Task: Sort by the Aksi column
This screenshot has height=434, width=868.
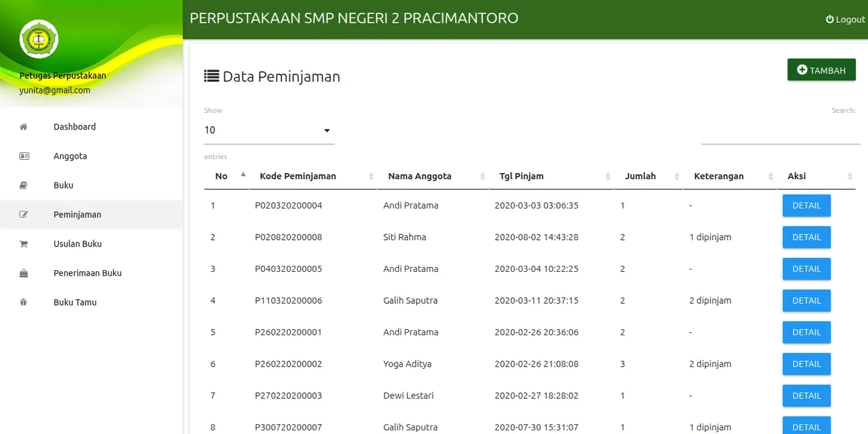Action: coord(816,177)
